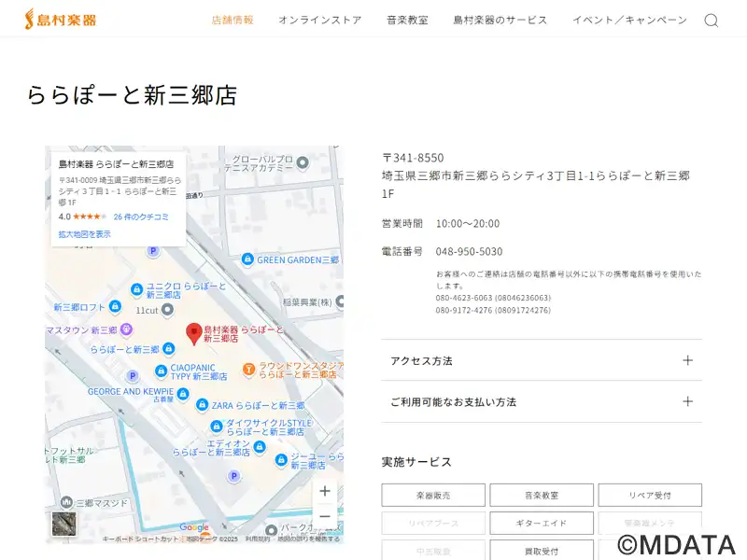
Task: Go to イベント／キャンペーン menu
Action: pos(629,20)
